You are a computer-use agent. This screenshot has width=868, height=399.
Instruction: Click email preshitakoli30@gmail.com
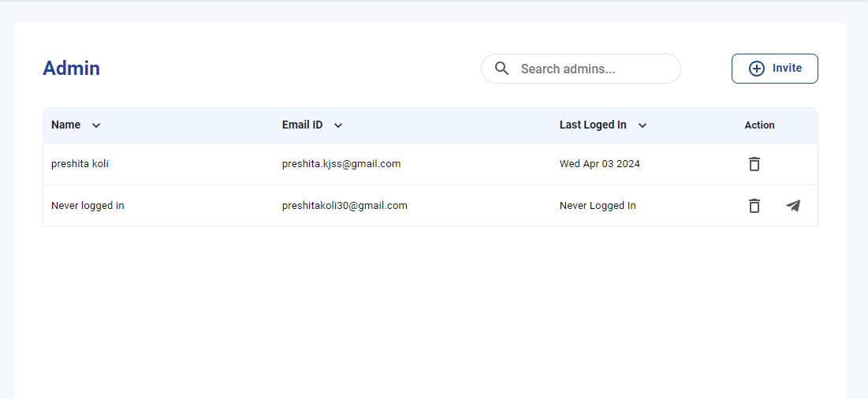tap(345, 206)
